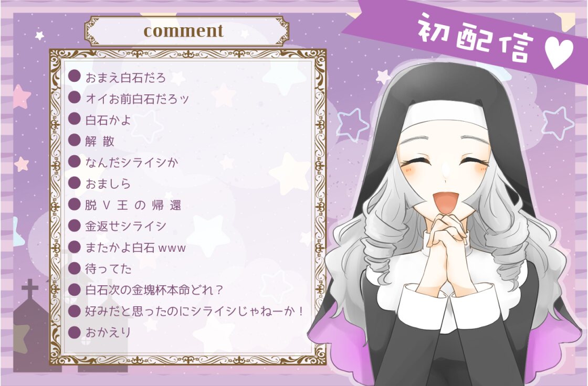
Task: Select the bullet beside 金返せシライシ
Action: coord(75,226)
